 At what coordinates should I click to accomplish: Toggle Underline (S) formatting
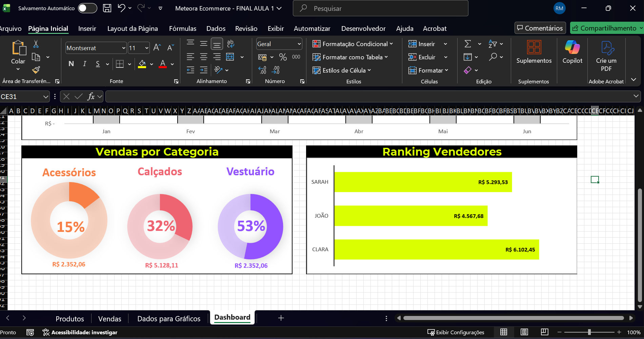click(98, 64)
